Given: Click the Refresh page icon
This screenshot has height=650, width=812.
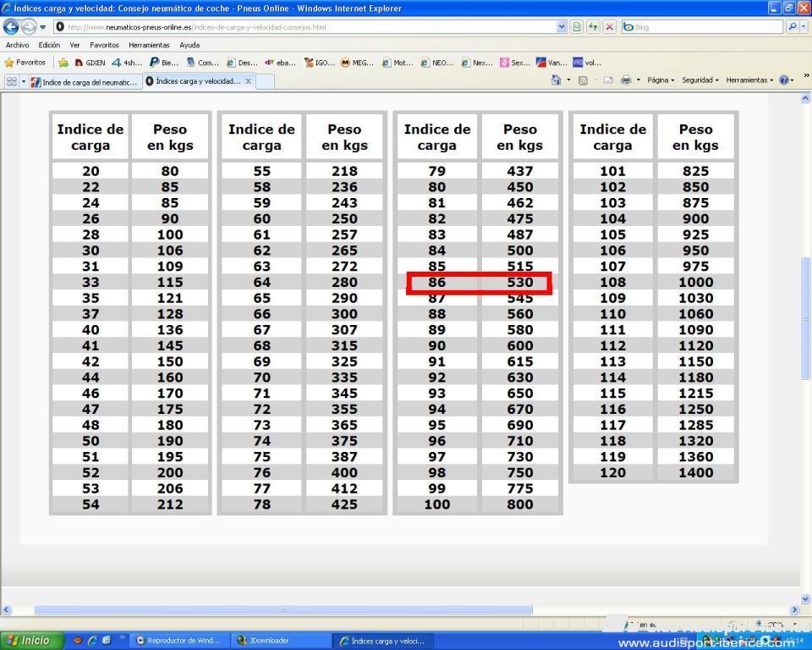Looking at the screenshot, I should 594,27.
